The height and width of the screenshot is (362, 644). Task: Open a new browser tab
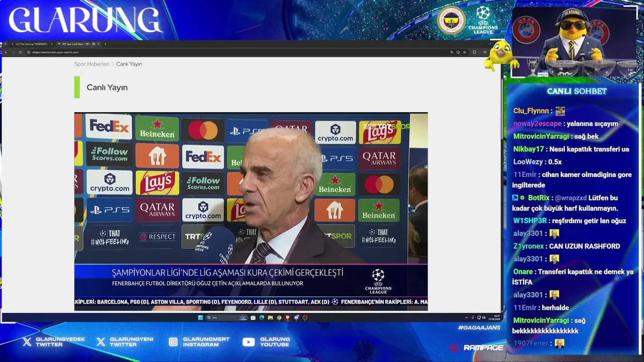(x=105, y=44)
